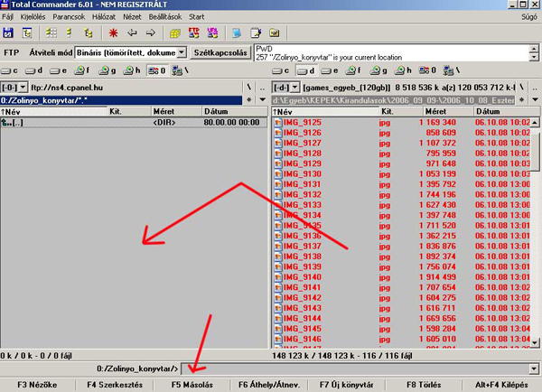Screen dimensions: 542x392
Task: Click the F3 Nézőke button
Action: coord(37,385)
